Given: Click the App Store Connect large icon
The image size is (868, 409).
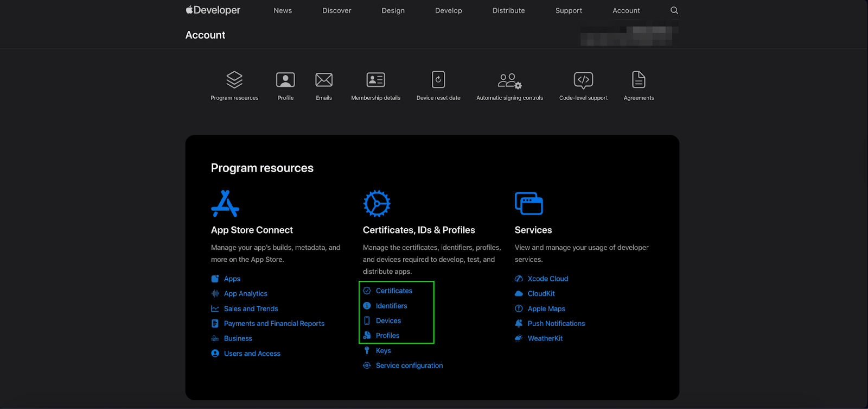Looking at the screenshot, I should click(x=225, y=204).
